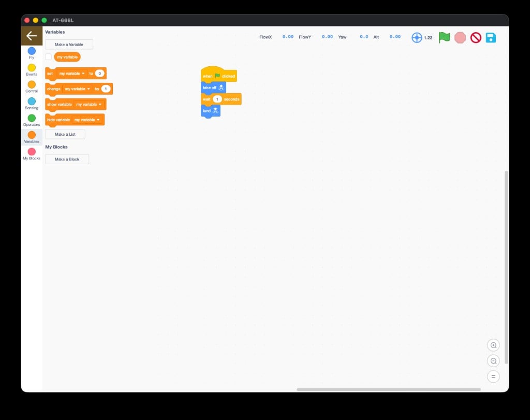Click the red stop octagon button
The height and width of the screenshot is (420, 530).
460,37
